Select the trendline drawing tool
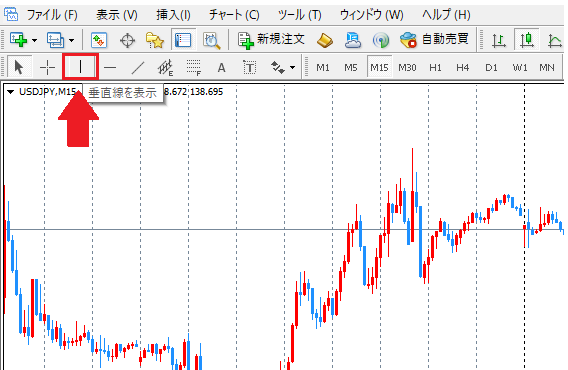The width and height of the screenshot is (568, 370). point(138,67)
